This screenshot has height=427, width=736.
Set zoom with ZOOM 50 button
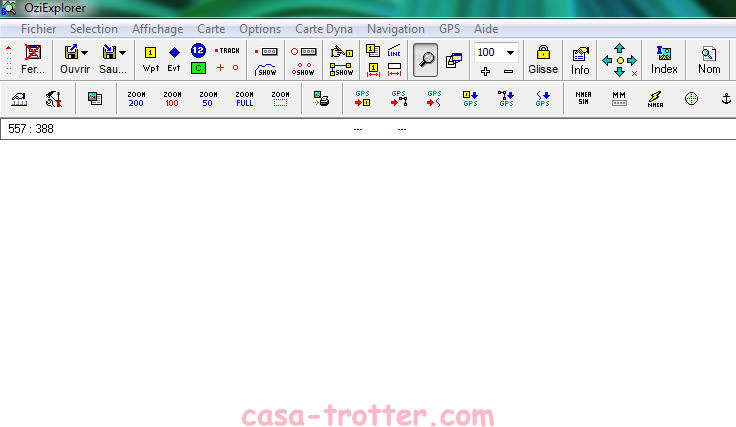pos(208,99)
